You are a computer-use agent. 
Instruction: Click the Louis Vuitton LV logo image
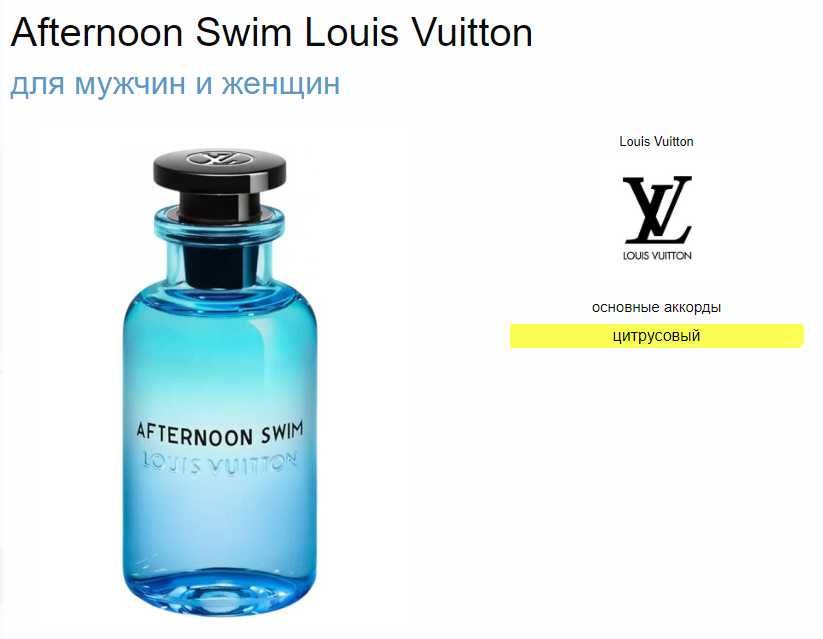tap(657, 218)
